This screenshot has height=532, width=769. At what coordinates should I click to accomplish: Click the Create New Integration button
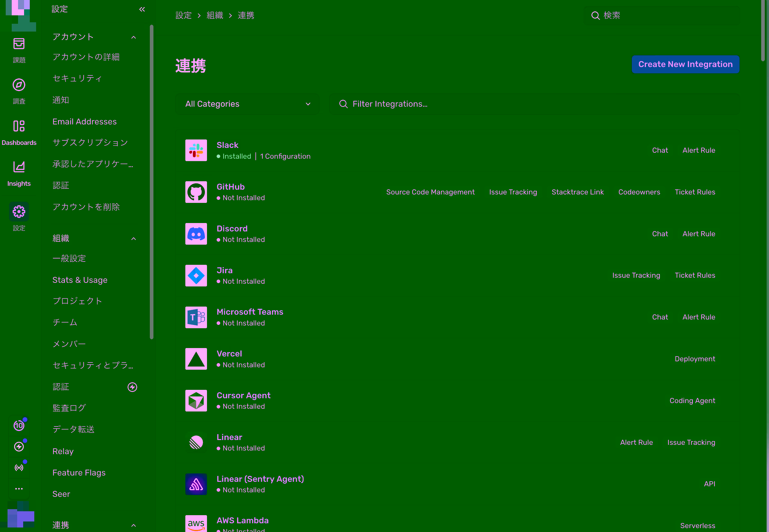(x=685, y=64)
